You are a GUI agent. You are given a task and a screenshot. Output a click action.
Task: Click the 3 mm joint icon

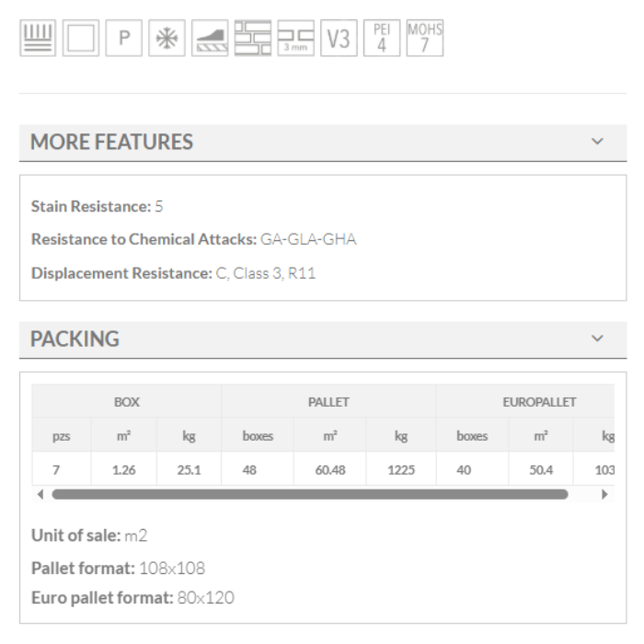295,39
